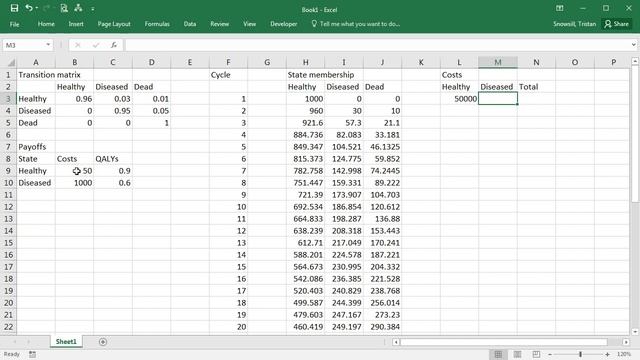Viewport: 640px width, 360px height.
Task: Select cell with 290.384
Action: [x=382, y=327]
